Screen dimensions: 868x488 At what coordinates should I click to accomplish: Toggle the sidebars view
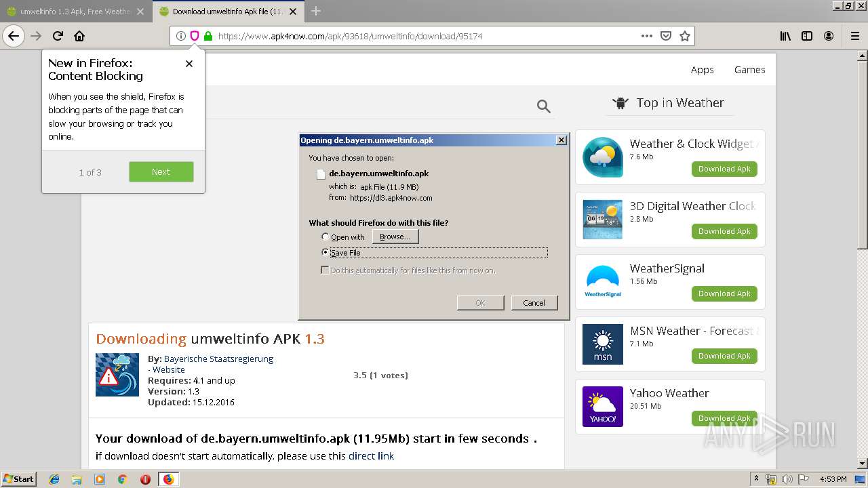click(x=807, y=36)
